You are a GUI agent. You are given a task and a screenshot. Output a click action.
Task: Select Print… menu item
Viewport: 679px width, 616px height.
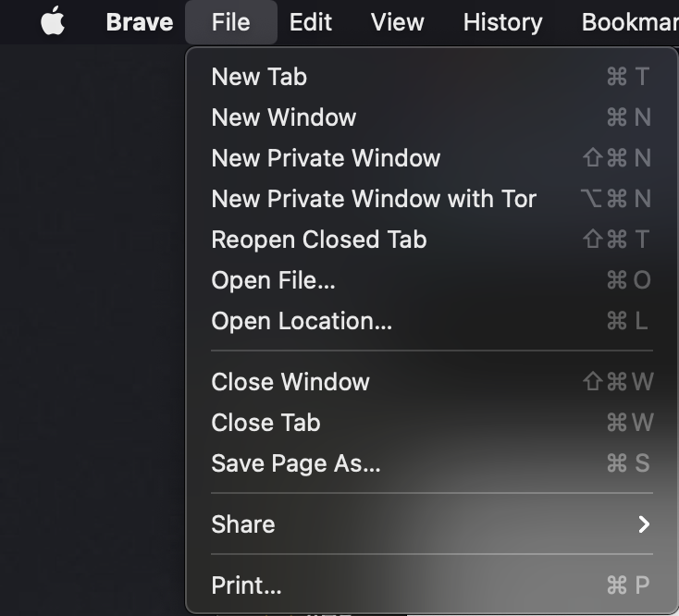432,585
